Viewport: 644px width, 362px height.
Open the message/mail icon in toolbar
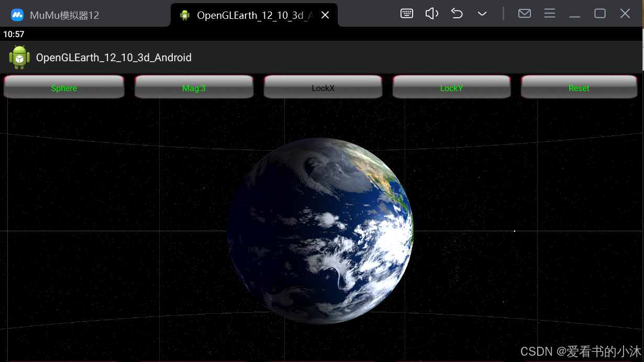pyautogui.click(x=524, y=13)
